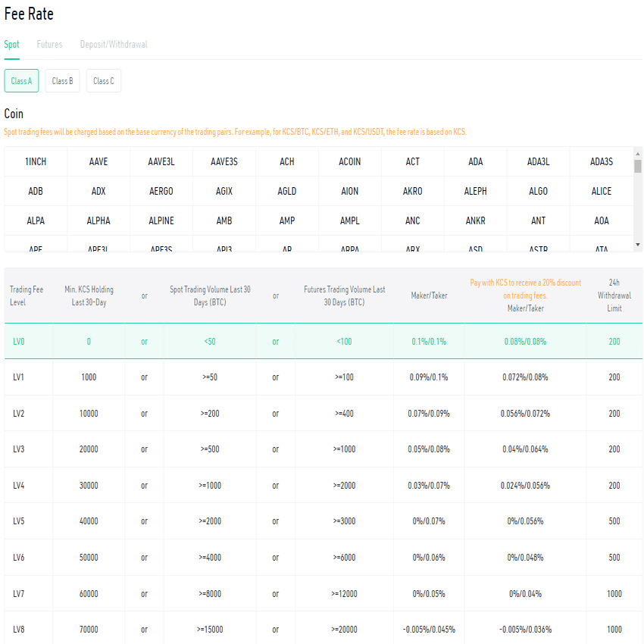Click the ALICE coin cell
Image resolution: width=644 pixels, height=644 pixels.
(x=601, y=191)
